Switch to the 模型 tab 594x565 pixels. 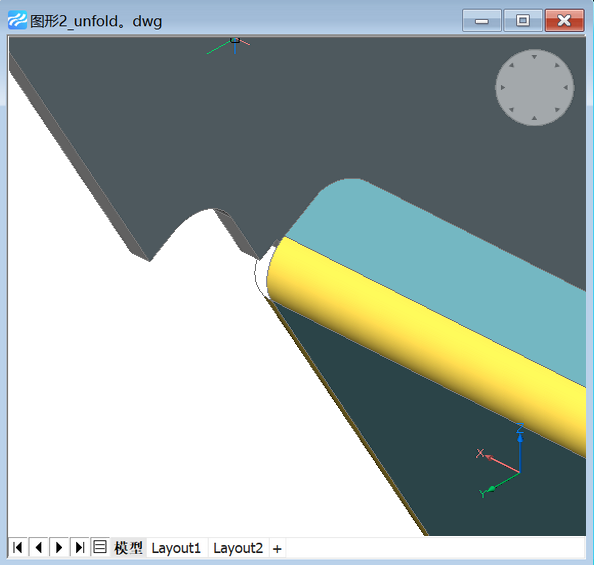click(128, 548)
